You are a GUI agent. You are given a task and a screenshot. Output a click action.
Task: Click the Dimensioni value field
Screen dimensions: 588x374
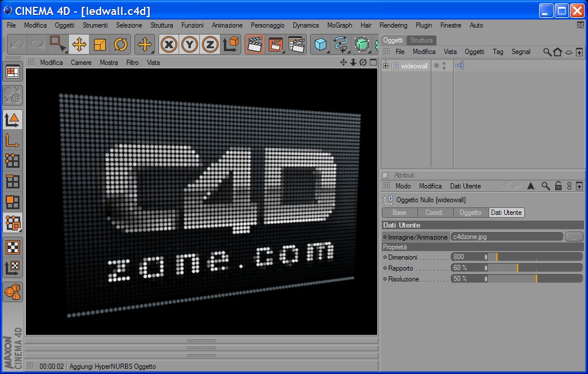[467, 257]
